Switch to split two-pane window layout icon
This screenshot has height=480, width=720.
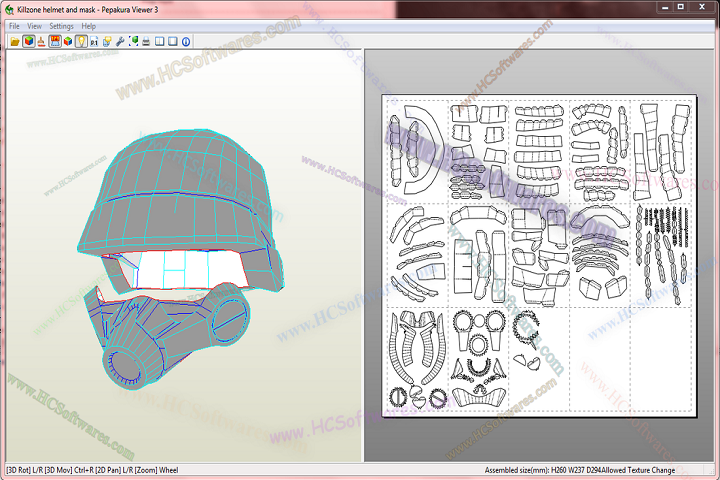[x=159, y=42]
